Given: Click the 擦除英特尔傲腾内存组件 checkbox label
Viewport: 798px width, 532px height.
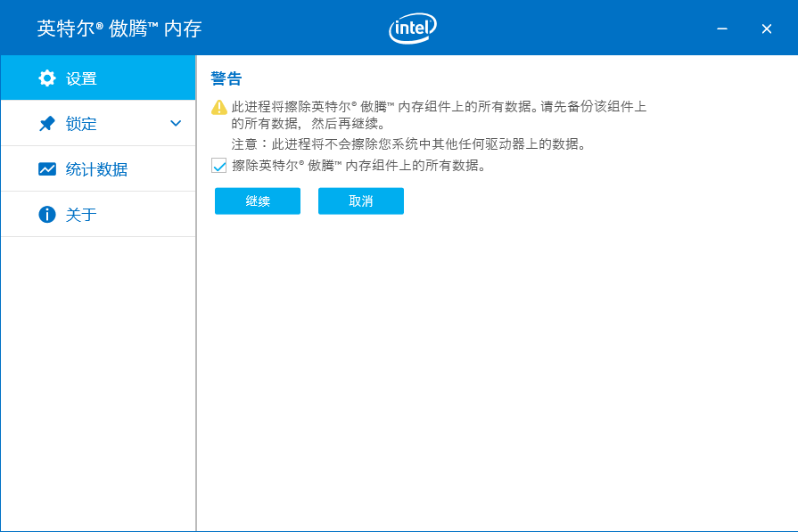Looking at the screenshot, I should point(358,165).
